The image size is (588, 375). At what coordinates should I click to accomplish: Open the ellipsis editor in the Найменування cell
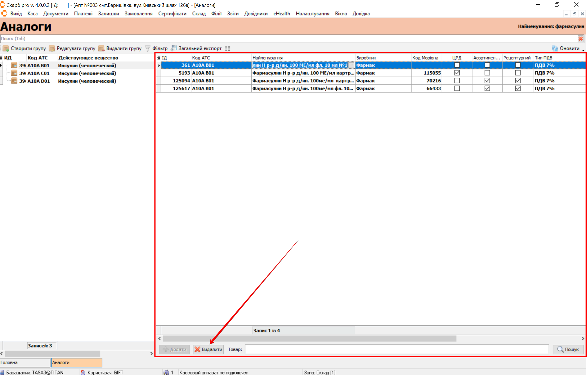[351, 65]
